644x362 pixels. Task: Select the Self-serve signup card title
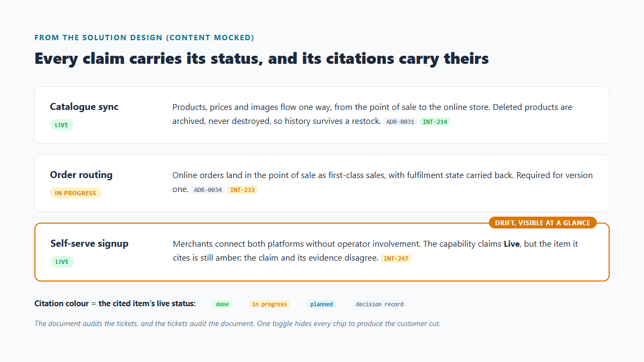coord(90,243)
